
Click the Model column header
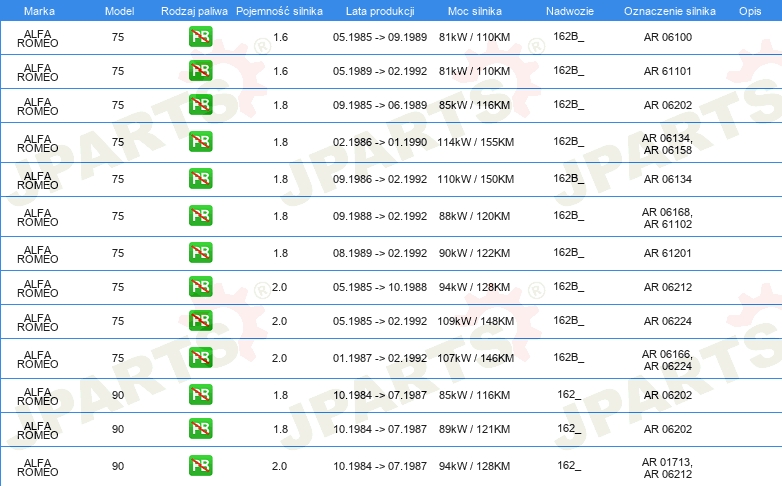119,11
